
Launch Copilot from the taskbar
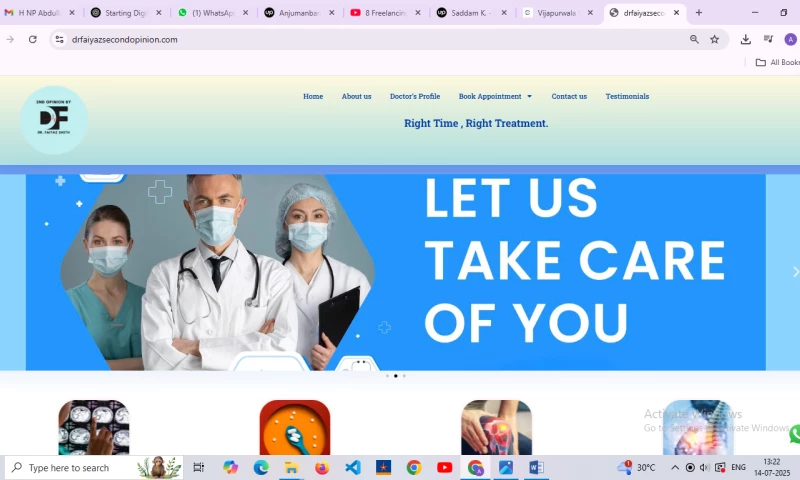click(230, 467)
